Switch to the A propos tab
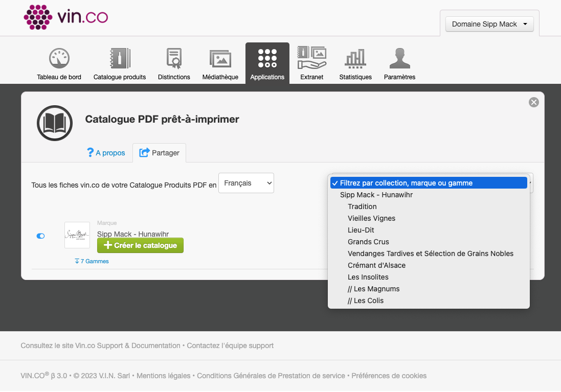 106,153
